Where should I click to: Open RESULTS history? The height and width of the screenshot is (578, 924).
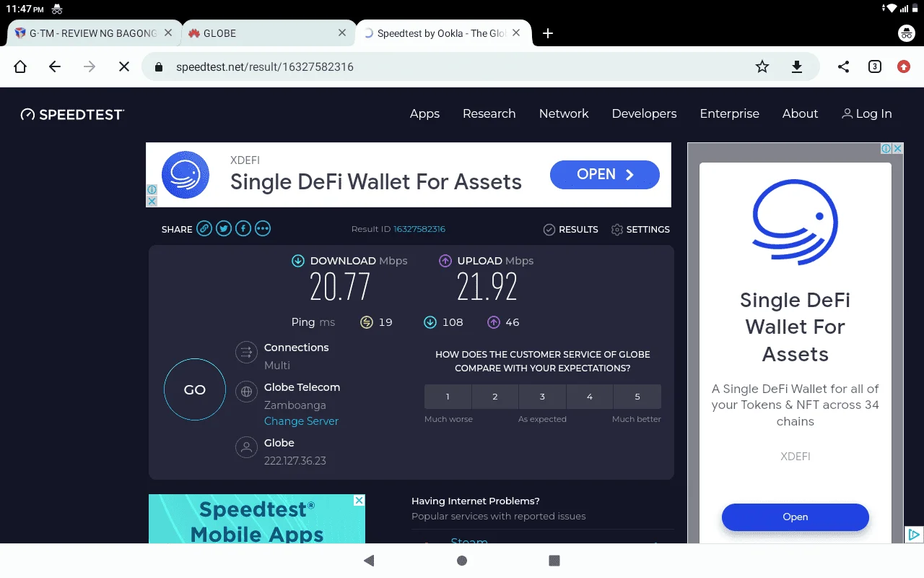click(570, 229)
